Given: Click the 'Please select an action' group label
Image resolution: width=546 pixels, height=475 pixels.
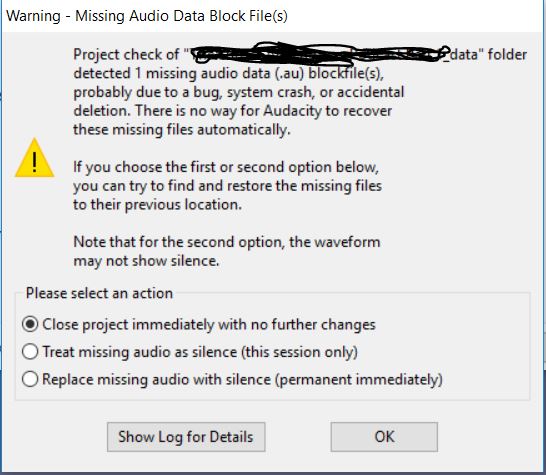Looking at the screenshot, I should (100, 293).
